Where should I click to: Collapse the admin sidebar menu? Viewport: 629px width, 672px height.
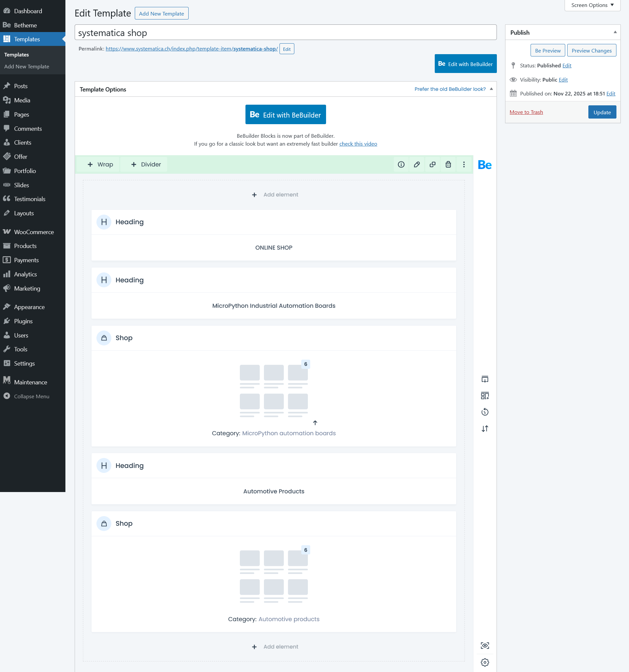pos(31,396)
